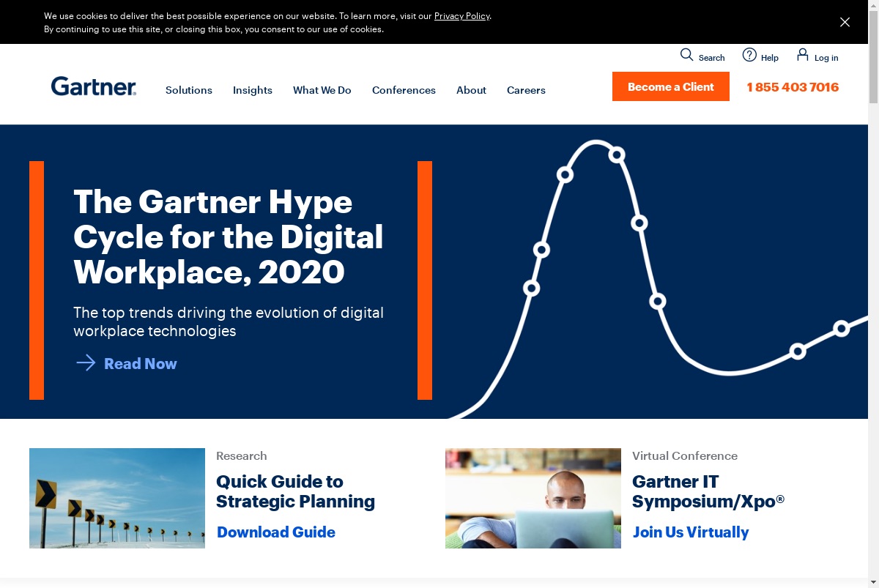Click the road signs thumbnail image
This screenshot has width=879, height=588.
coord(117,498)
